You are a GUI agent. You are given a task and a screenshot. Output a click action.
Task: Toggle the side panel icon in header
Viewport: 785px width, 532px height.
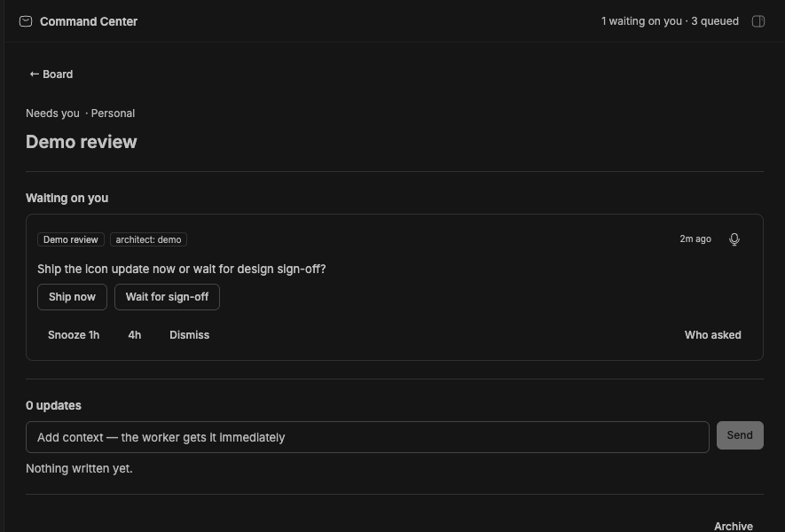pos(758,21)
